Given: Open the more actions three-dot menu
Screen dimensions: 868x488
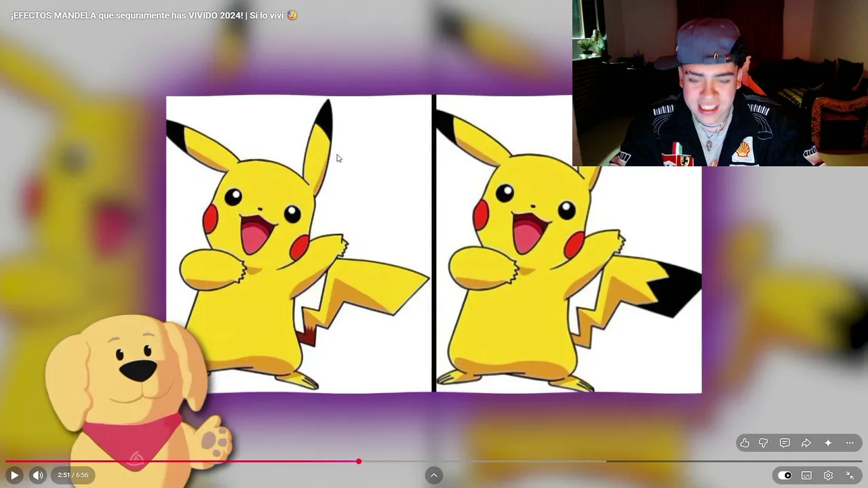Looking at the screenshot, I should (x=850, y=443).
